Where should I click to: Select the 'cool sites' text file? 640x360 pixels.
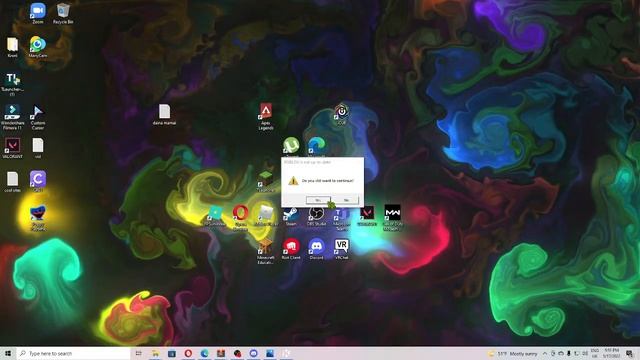12,182
